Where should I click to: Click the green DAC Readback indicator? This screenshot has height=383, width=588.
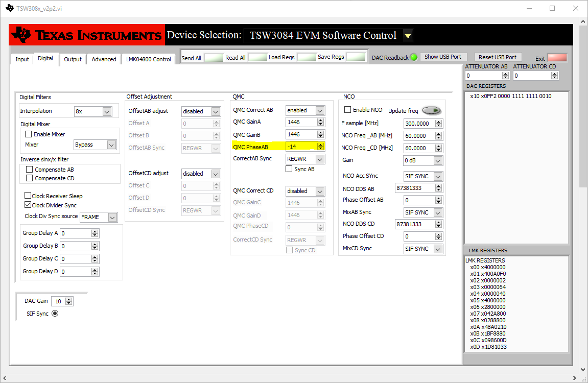(414, 57)
